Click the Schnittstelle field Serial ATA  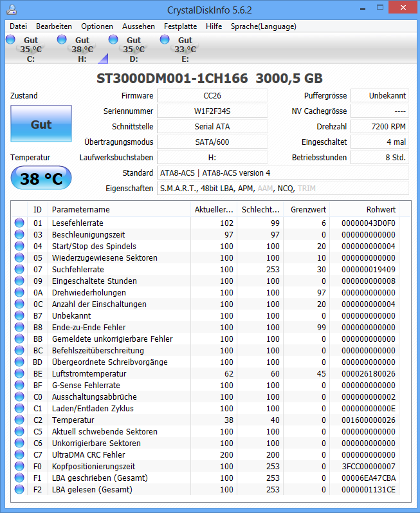(x=212, y=126)
